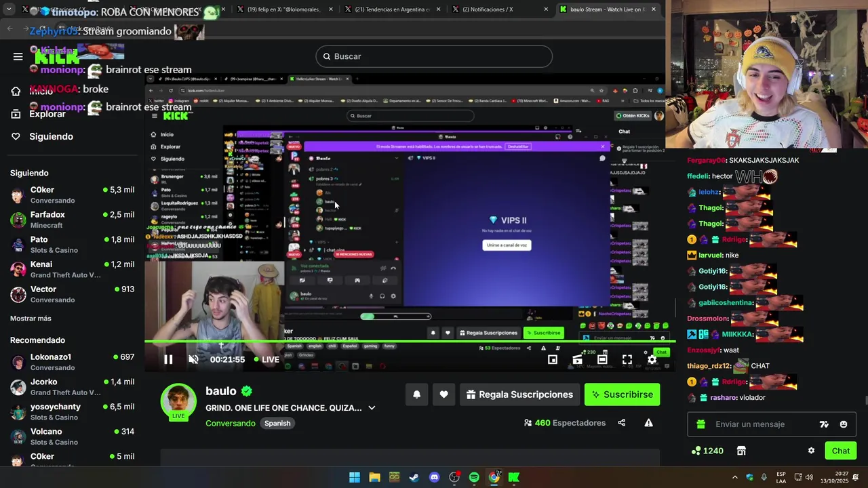Open the Conversando category link
Image resolution: width=868 pixels, height=488 pixels.
pos(231,423)
